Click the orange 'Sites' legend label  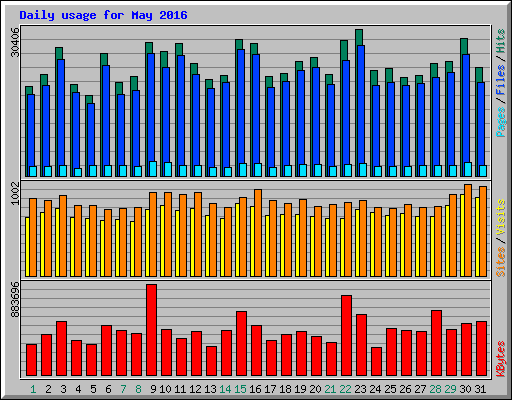coord(500,262)
